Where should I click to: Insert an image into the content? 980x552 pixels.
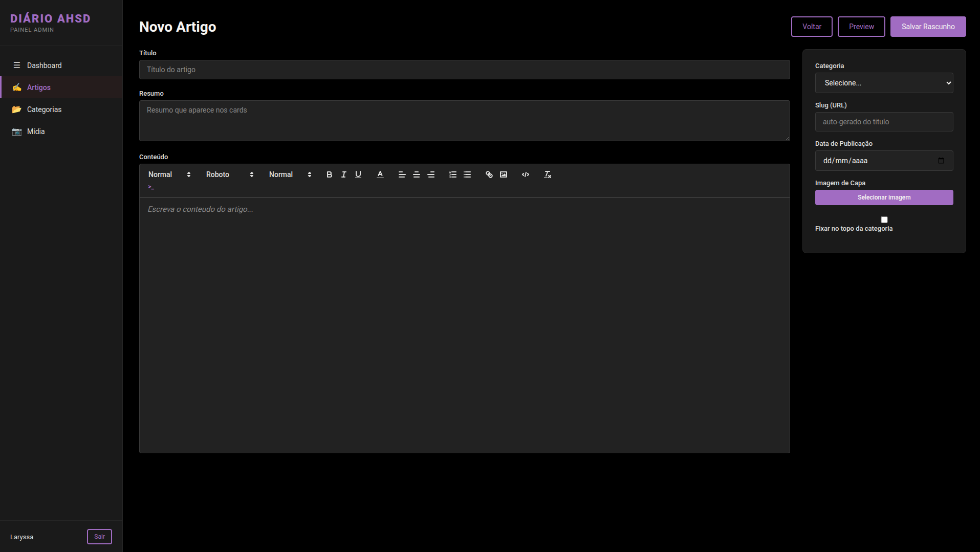504,174
